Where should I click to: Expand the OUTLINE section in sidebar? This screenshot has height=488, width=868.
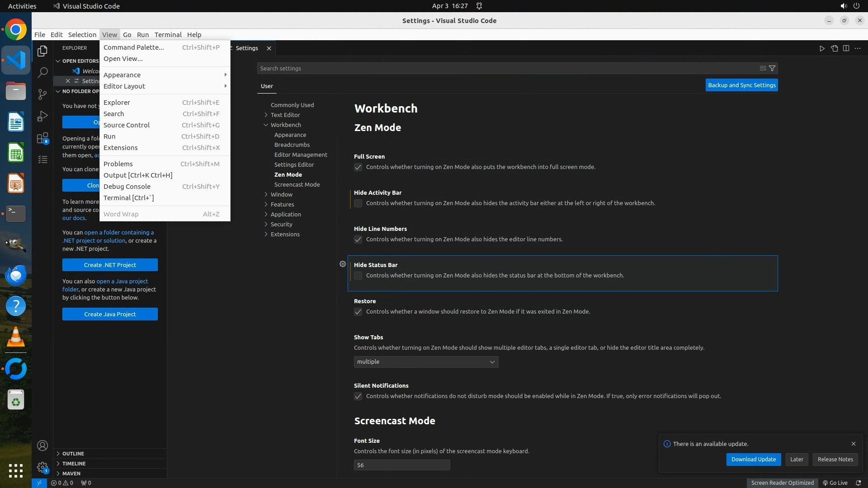pos(73,453)
